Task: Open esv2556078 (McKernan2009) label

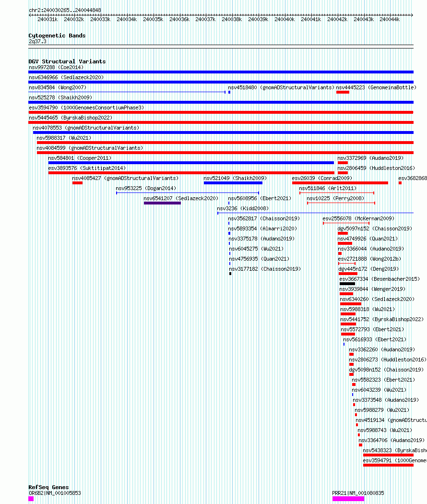Action: (x=358, y=218)
